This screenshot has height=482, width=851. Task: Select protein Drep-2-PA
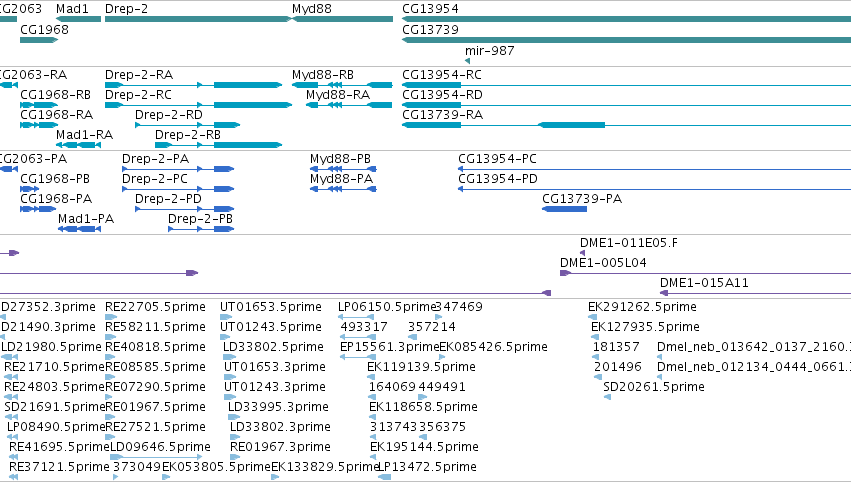pyautogui.click(x=178, y=169)
